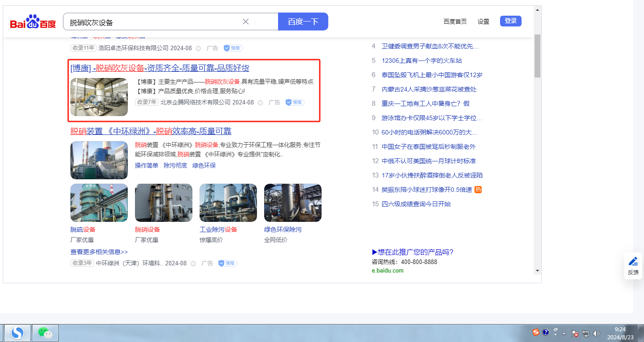The width and height of the screenshot is (644, 342).
Task: Click the volume speaker tray icon
Action: (x=596, y=333)
